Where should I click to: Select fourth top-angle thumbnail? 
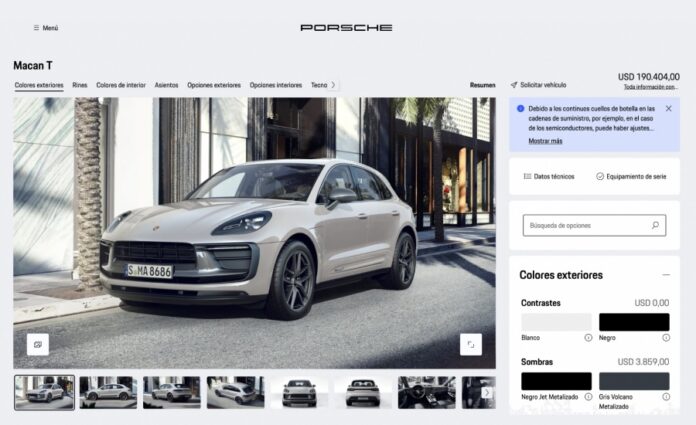click(235, 393)
